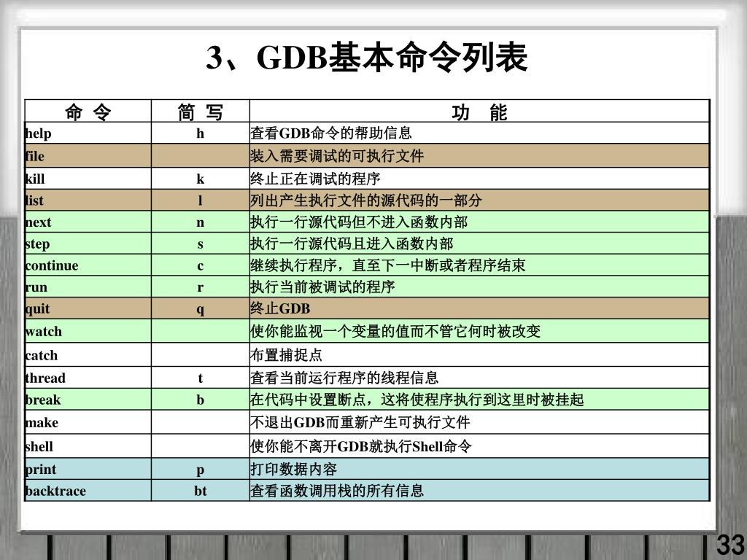Select abbreviation 'c' in continue row
The height and width of the screenshot is (560, 747).
tap(200, 266)
